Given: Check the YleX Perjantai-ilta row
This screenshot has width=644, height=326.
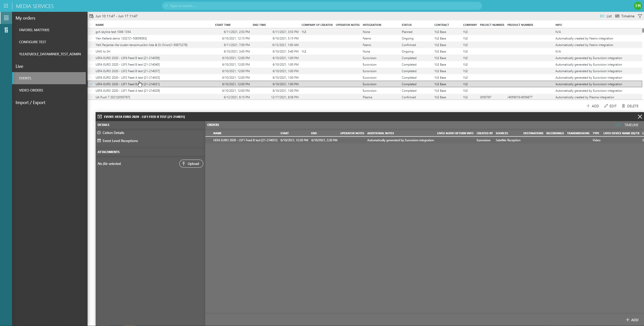Looking at the screenshot, I should pyautogui.click(x=91, y=45).
